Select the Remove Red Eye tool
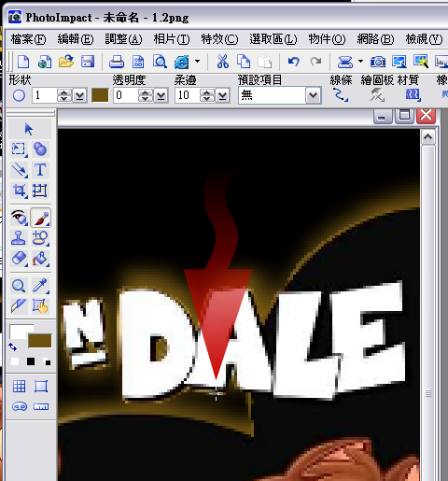 pos(19,218)
